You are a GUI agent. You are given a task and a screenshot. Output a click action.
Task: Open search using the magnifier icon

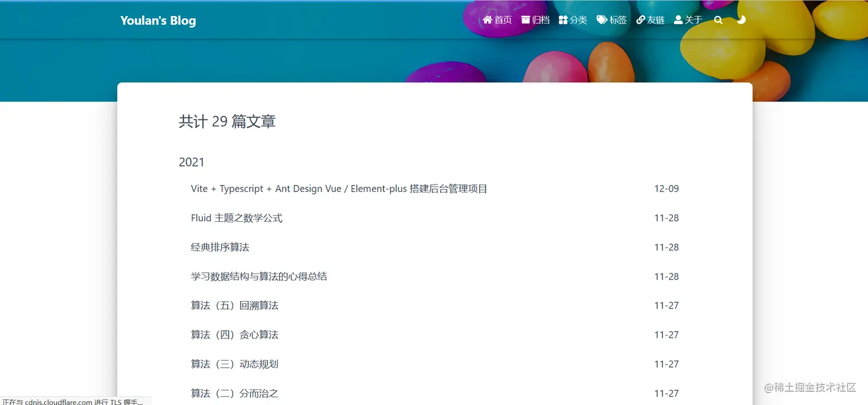click(718, 20)
